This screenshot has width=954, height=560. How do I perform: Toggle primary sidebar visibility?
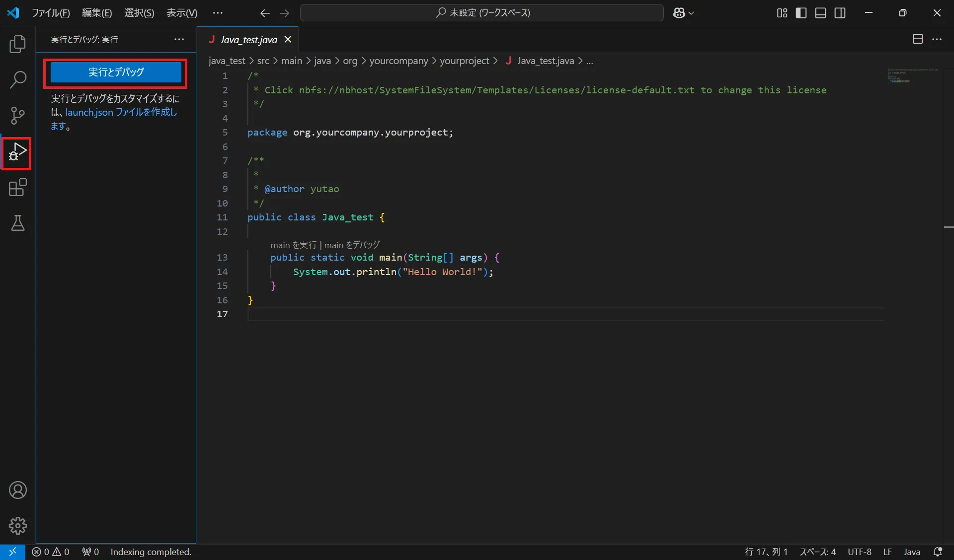click(x=801, y=13)
